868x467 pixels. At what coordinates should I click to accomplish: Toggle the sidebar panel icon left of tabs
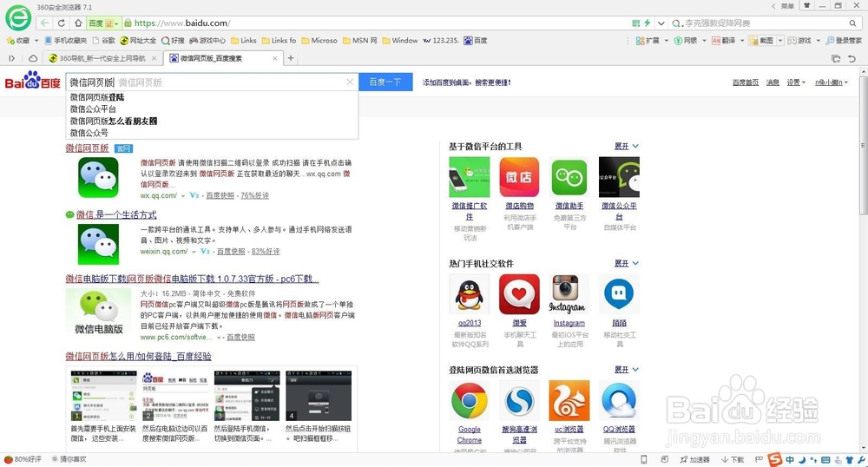coord(11,58)
